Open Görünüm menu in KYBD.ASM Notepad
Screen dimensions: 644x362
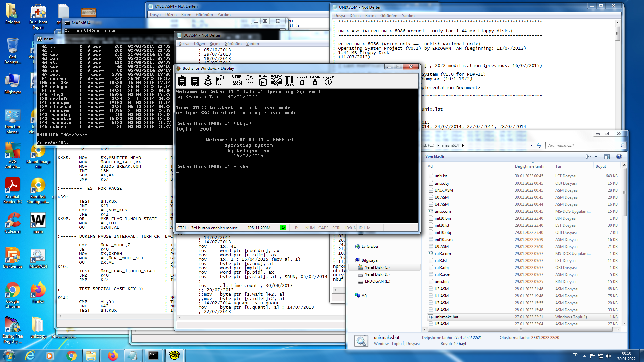pos(204,15)
